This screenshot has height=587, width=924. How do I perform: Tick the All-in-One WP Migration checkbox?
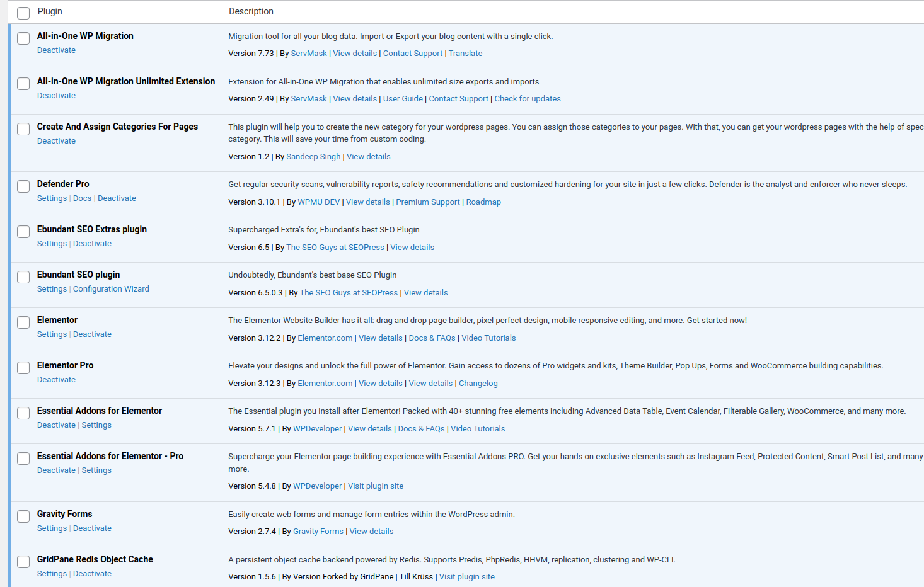coord(23,38)
